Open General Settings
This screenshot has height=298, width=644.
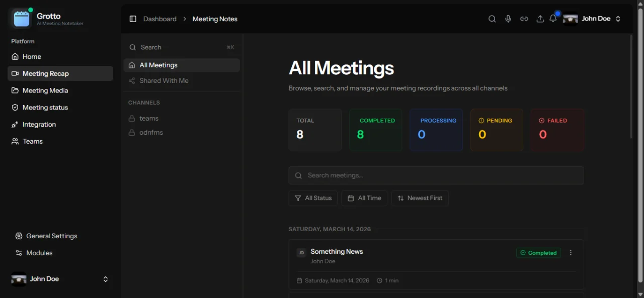click(60, 236)
